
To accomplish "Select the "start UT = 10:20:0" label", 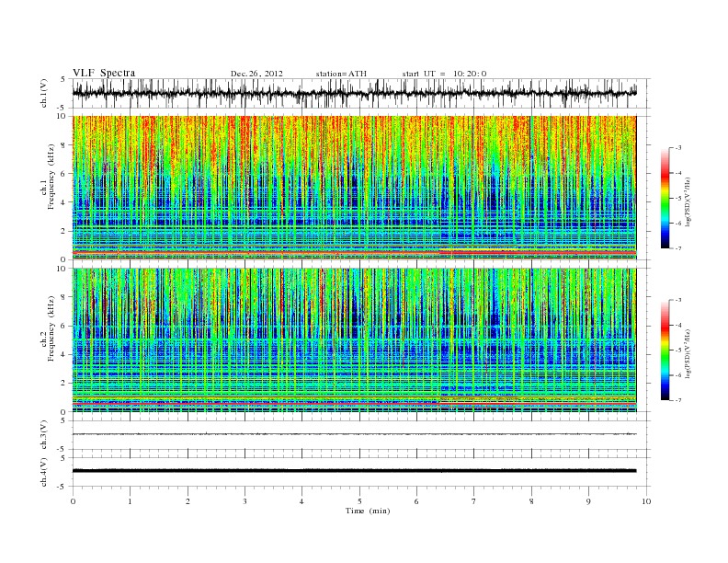I will (x=444, y=74).
